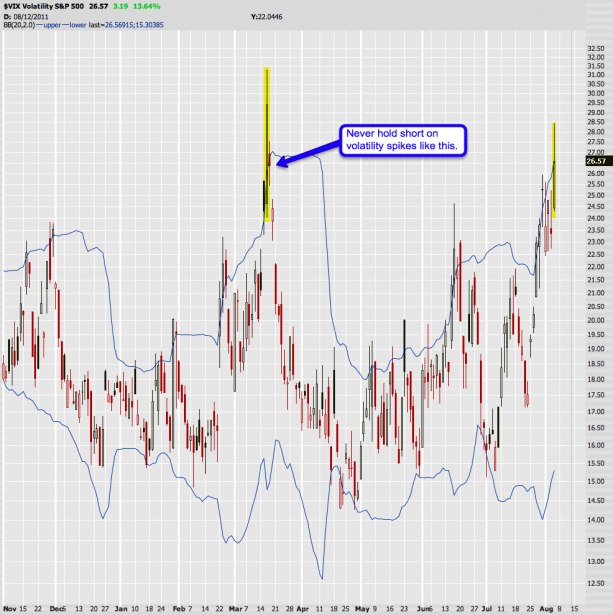Click the "12.50" y-axis price label
This screenshot has height=615, width=613.
click(596, 584)
